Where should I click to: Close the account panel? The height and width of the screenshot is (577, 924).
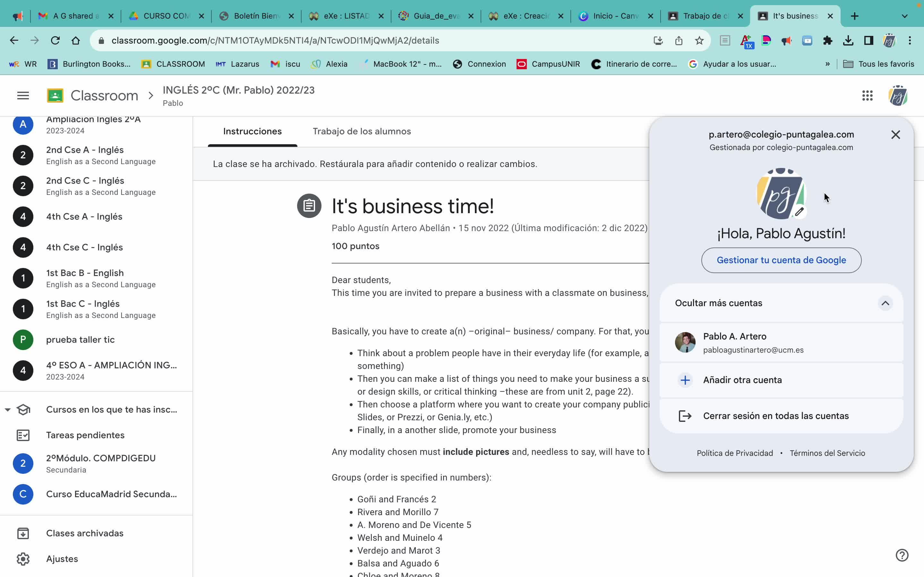coord(895,135)
